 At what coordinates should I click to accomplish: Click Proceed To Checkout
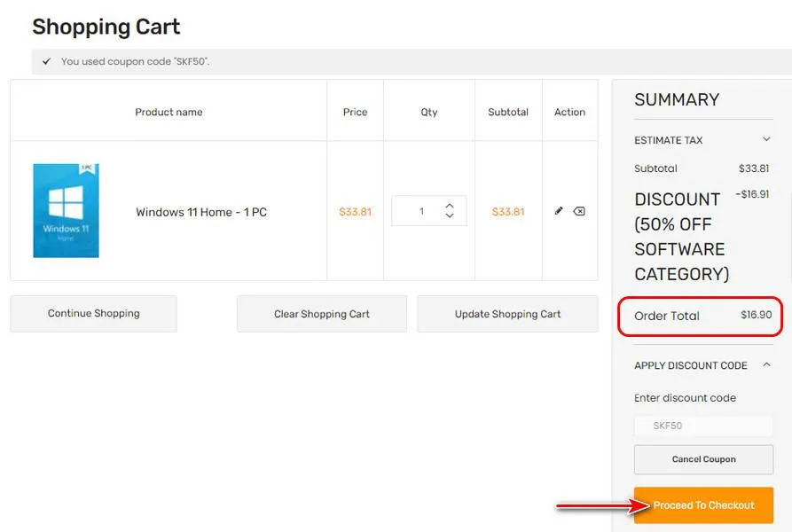tap(703, 505)
